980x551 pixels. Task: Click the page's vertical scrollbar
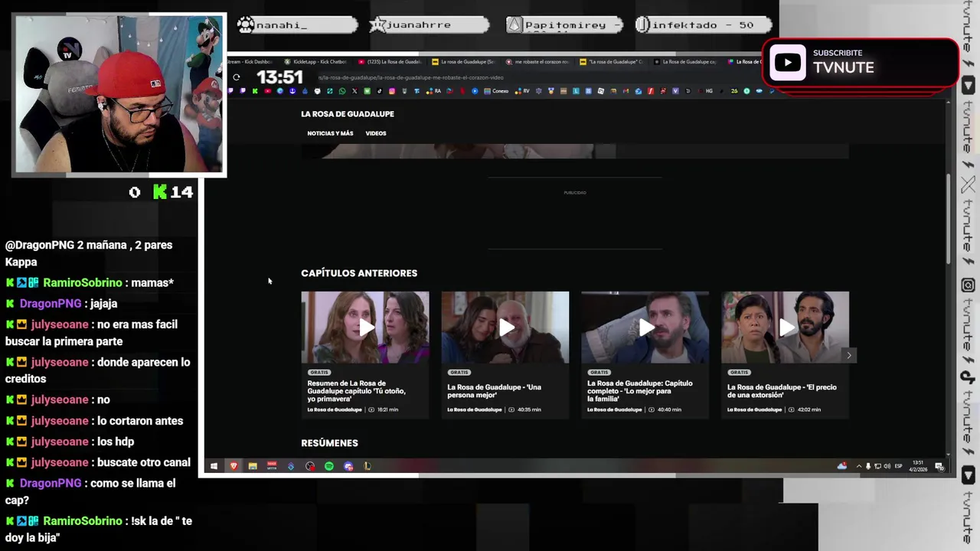949,218
